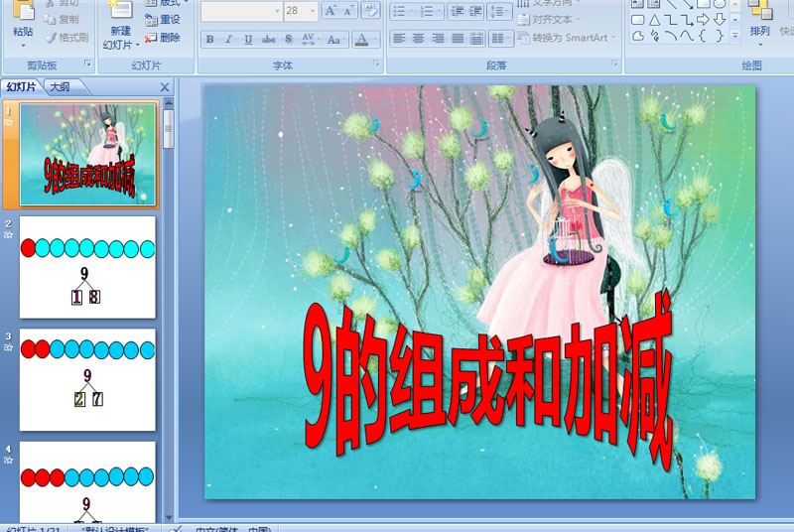Viewport: 794px width, 532px height.
Task: Toggle Strikethrough (abc) formatting
Action: (x=268, y=39)
